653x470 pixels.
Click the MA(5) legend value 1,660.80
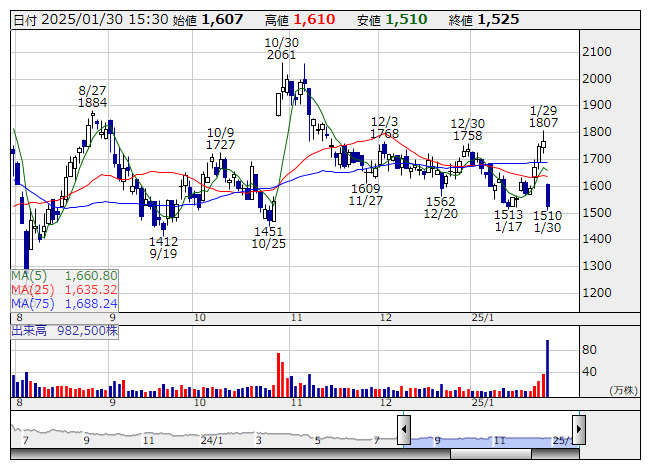point(91,276)
